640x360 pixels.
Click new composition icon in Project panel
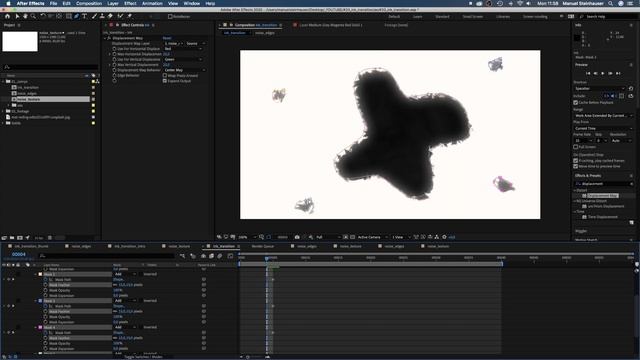[x=20, y=238]
